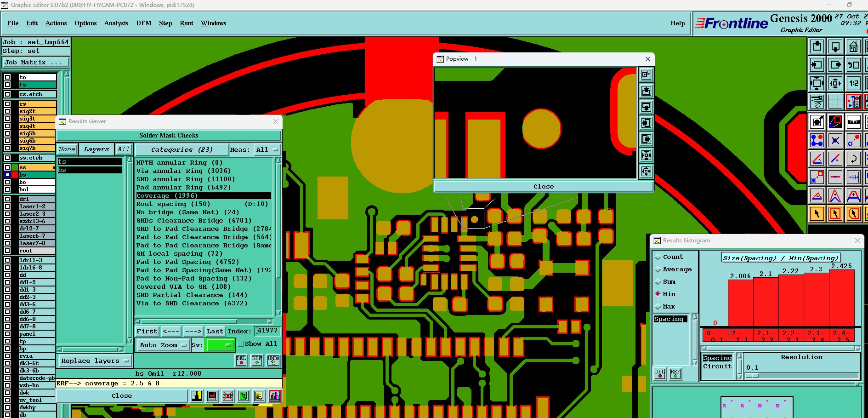Toggle visibility box for layer ts
Screen dimensions: 868x418
tap(7, 85)
